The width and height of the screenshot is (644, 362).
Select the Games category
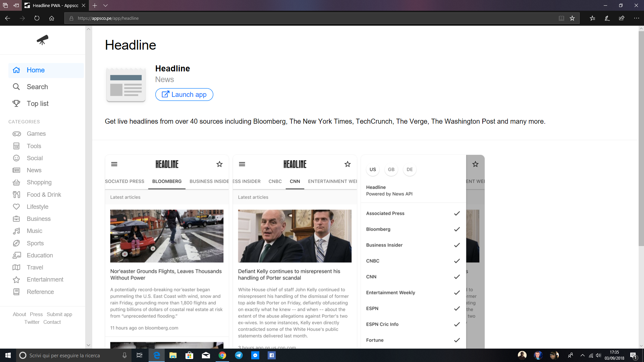(36, 134)
